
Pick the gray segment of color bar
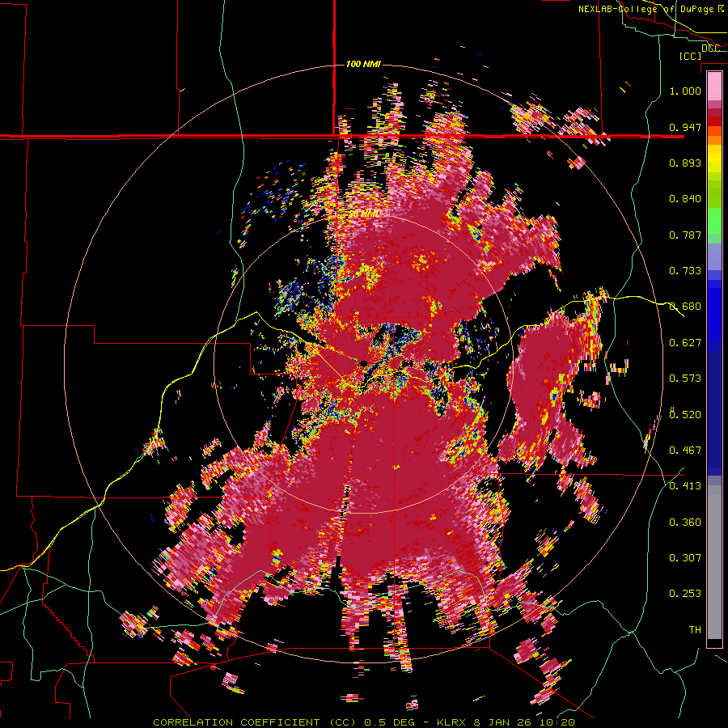tap(714, 562)
